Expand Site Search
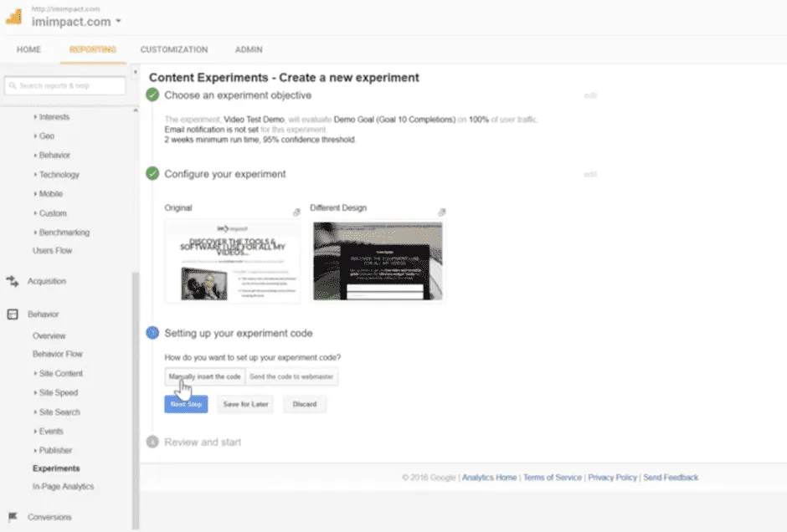This screenshot has width=787, height=532. tap(57, 412)
